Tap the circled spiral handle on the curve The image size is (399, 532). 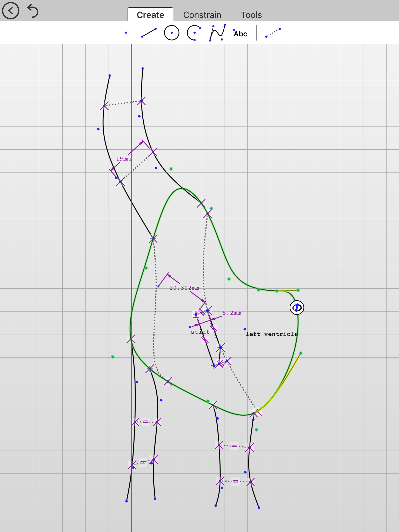(x=297, y=308)
